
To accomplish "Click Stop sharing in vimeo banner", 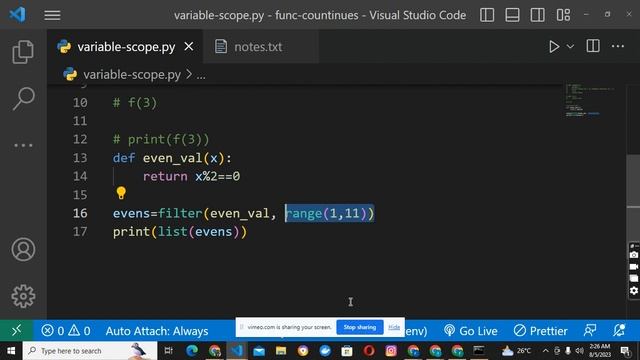I will point(360,327).
